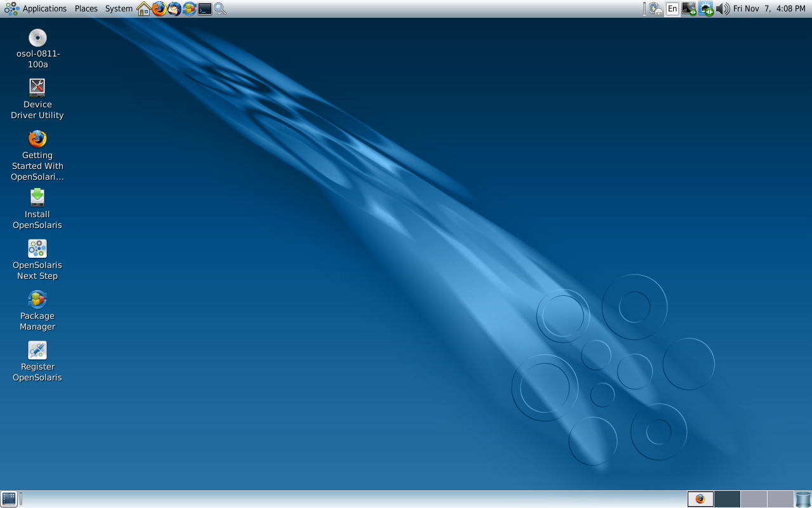Open Getting Started With OpenSolaris

37,139
